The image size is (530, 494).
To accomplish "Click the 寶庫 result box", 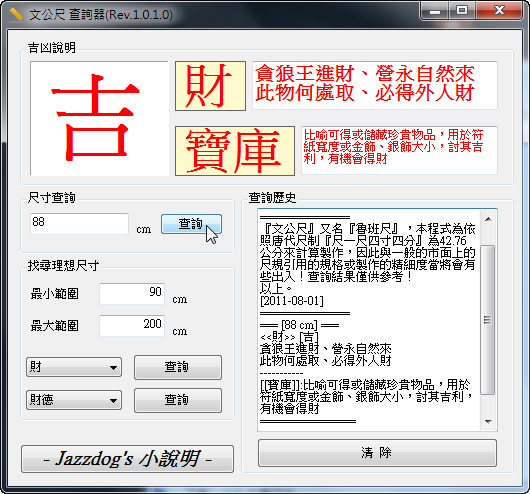I will [235, 151].
